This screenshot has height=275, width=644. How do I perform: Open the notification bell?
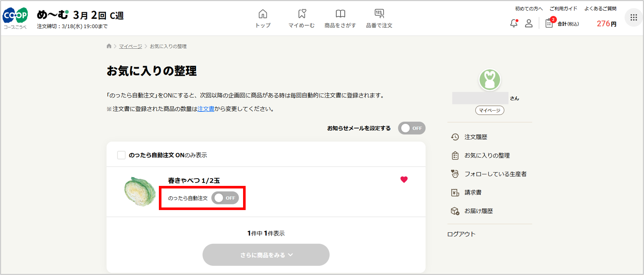coord(514,24)
